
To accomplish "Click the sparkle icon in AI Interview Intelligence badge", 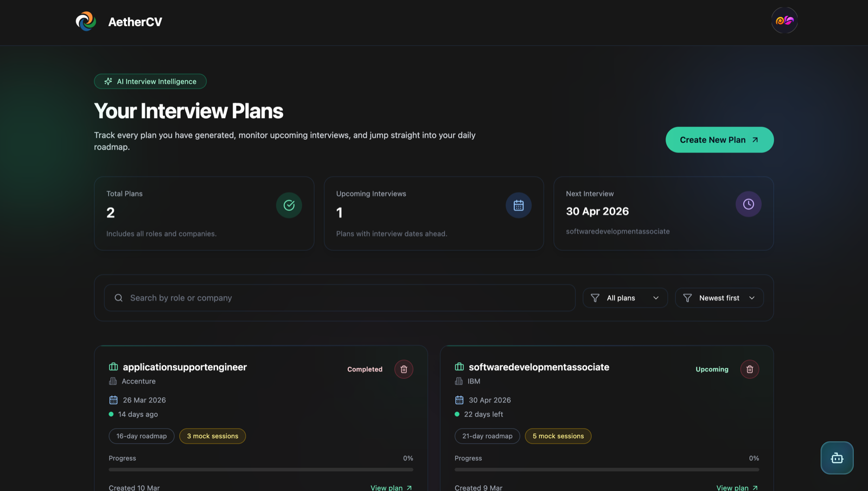I will point(108,81).
